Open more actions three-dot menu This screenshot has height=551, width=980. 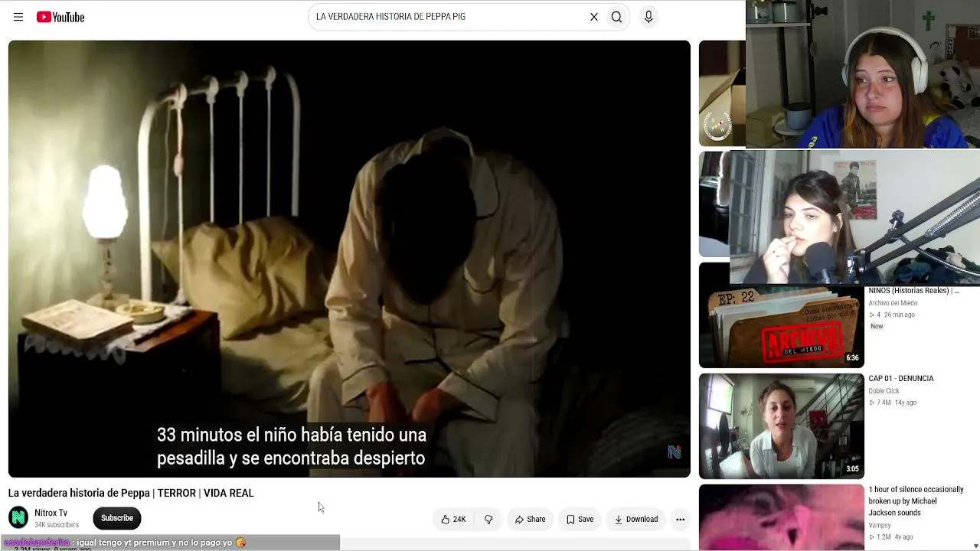point(680,519)
